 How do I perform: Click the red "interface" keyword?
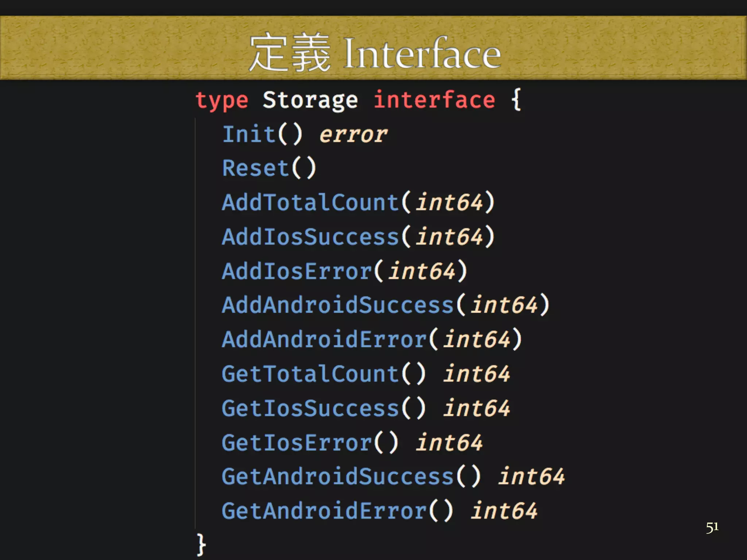pyautogui.click(x=434, y=100)
